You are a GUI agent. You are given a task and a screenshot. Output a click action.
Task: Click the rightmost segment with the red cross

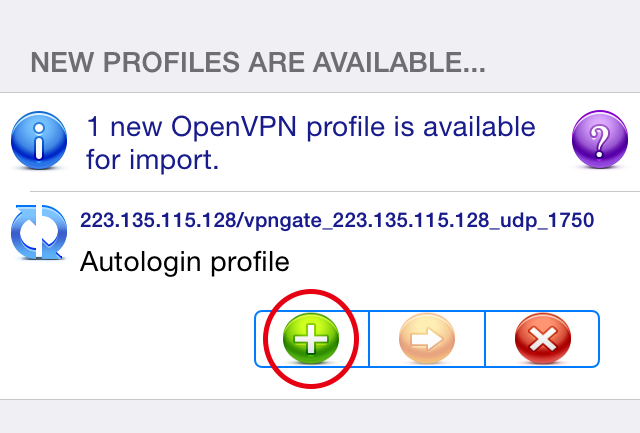[542, 339]
